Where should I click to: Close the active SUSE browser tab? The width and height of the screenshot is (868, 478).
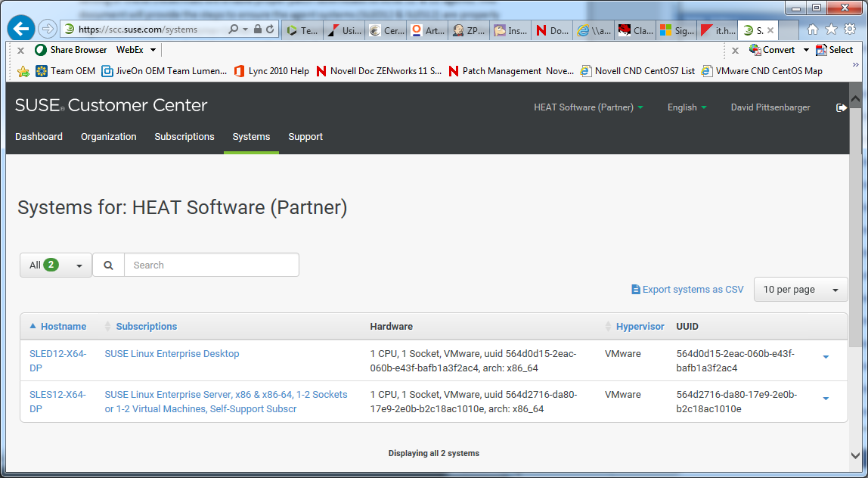tap(770, 30)
